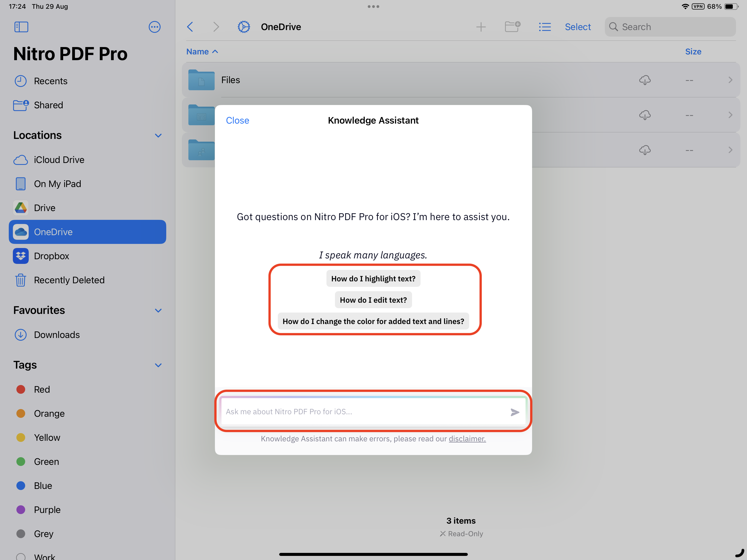Tap the Knowledge Assistant gear icon
Viewport: 747px width, 560px height.
[243, 27]
